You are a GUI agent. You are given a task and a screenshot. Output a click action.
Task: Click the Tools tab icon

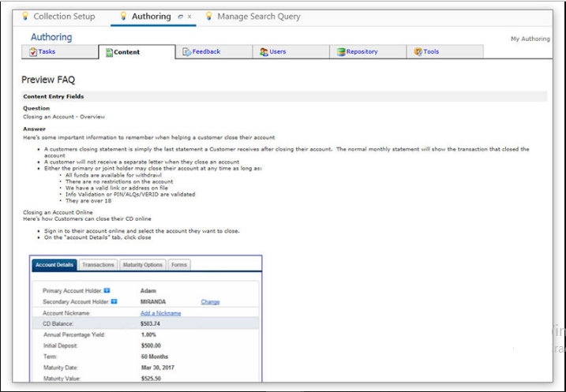(x=418, y=52)
